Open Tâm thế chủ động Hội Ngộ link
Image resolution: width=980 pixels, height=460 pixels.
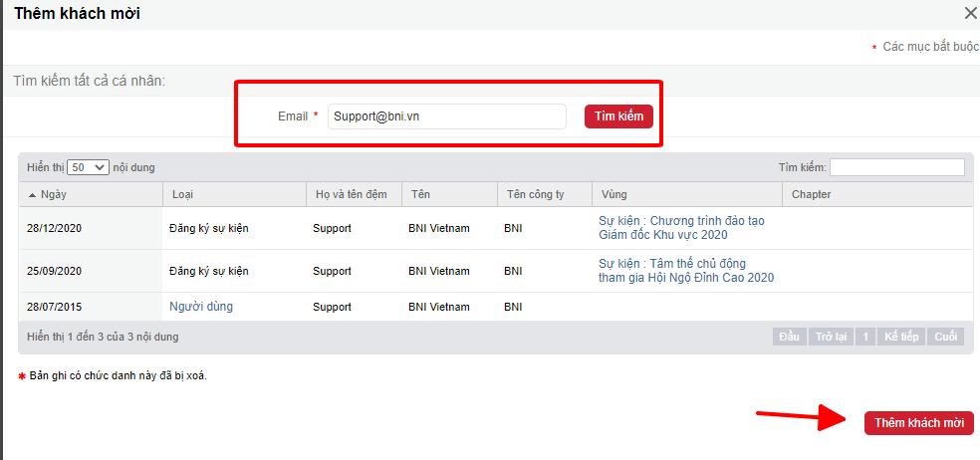686,271
